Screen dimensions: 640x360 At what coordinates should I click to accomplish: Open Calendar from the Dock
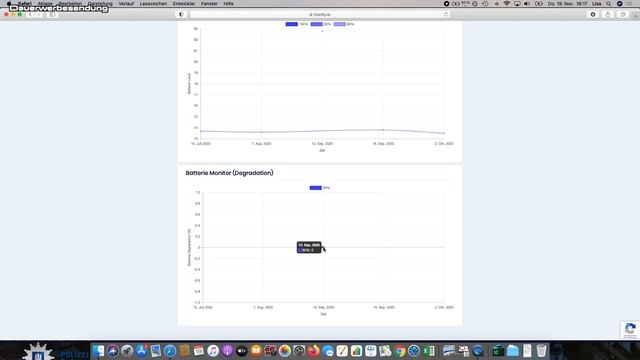199,351
